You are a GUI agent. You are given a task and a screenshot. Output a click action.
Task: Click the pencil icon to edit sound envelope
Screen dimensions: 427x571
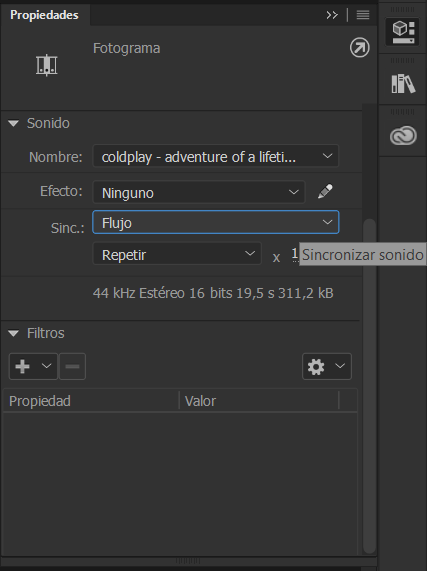(325, 191)
